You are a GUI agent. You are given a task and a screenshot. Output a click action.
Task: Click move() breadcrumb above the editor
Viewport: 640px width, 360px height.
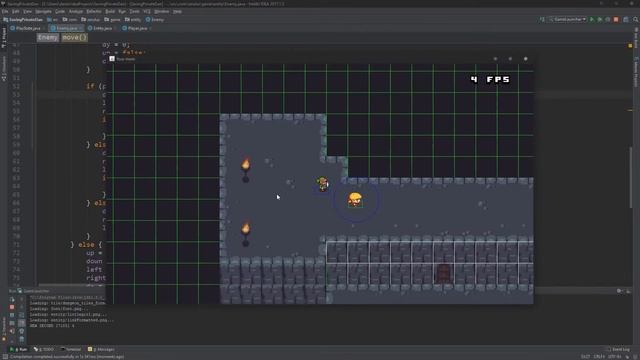click(75, 37)
